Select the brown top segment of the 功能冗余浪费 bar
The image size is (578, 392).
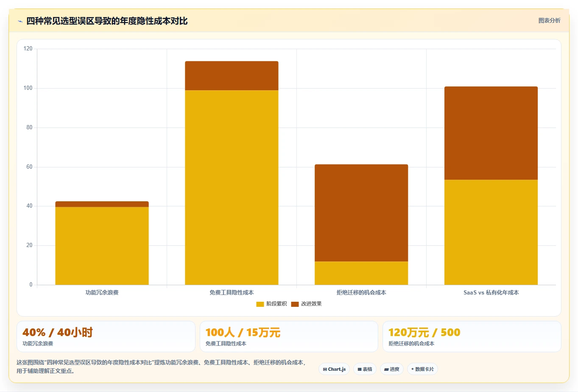click(102, 204)
